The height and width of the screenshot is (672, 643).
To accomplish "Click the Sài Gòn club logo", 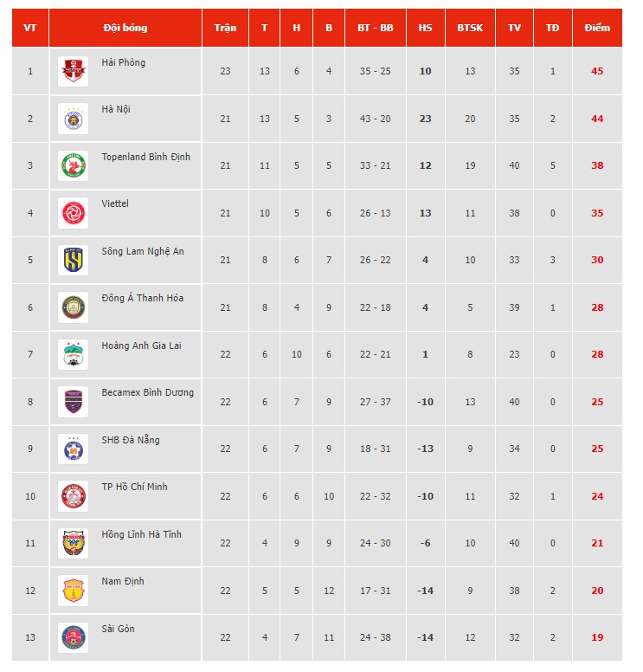I will point(74,637).
